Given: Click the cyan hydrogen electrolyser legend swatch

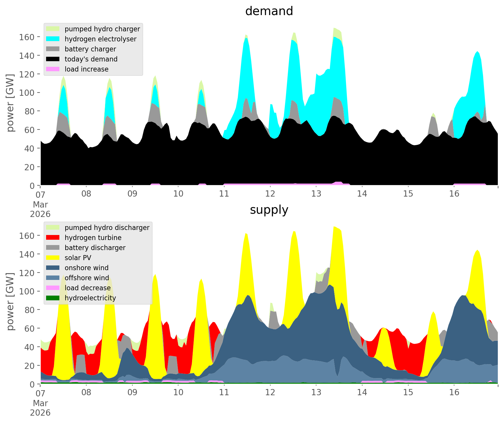Looking at the screenshot, I should tap(53, 39).
